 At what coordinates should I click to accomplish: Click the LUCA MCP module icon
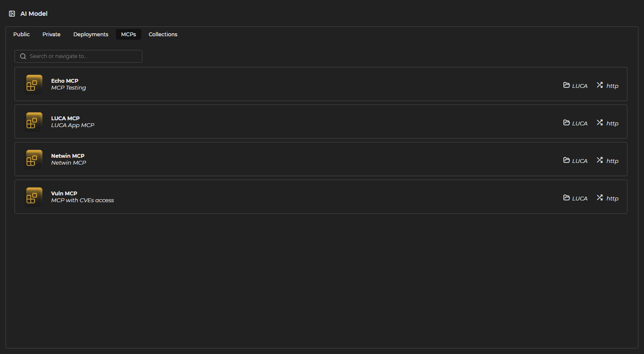click(34, 122)
